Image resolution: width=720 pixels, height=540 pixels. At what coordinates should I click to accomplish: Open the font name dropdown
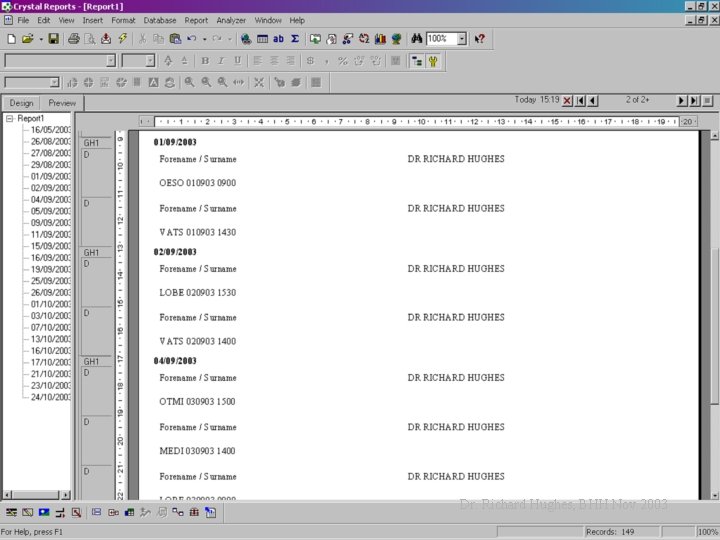point(111,61)
